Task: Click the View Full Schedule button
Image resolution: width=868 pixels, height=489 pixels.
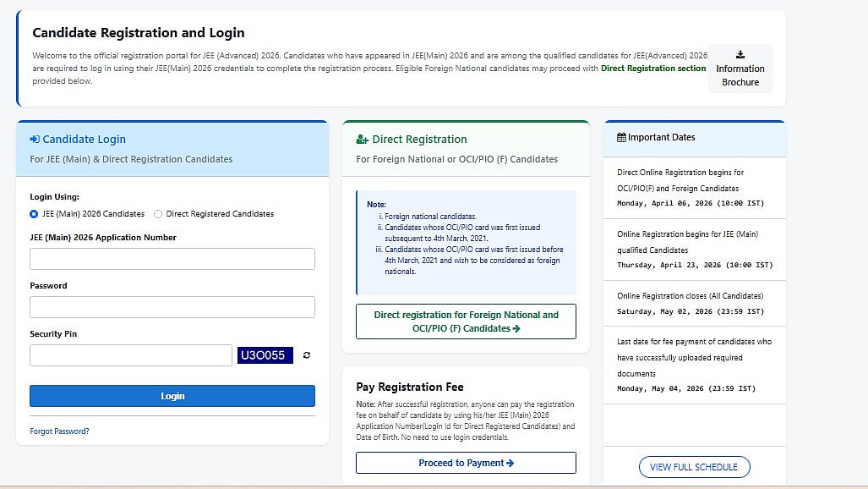Action: (694, 467)
